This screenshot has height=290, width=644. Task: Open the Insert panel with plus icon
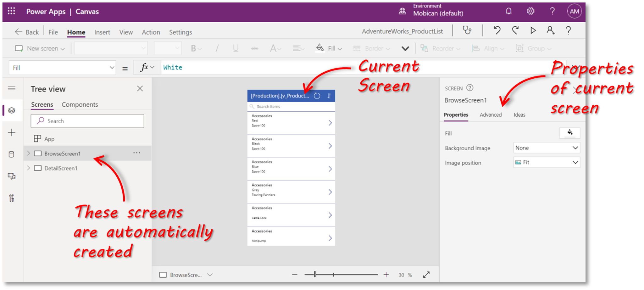tap(12, 132)
